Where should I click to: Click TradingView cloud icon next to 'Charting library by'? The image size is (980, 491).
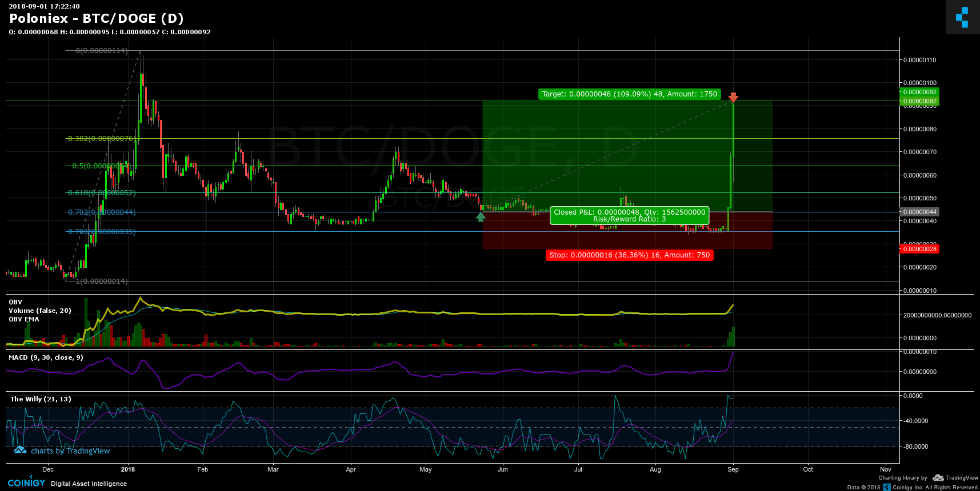[x=938, y=478]
